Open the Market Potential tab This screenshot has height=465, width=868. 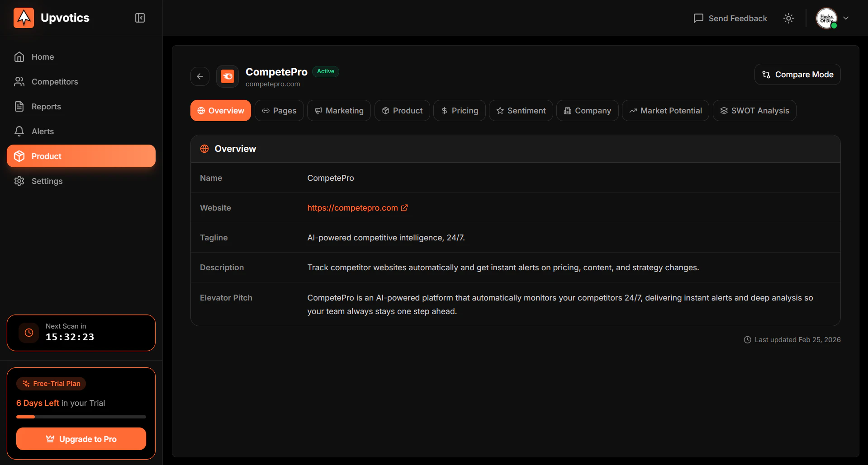pyautogui.click(x=665, y=111)
